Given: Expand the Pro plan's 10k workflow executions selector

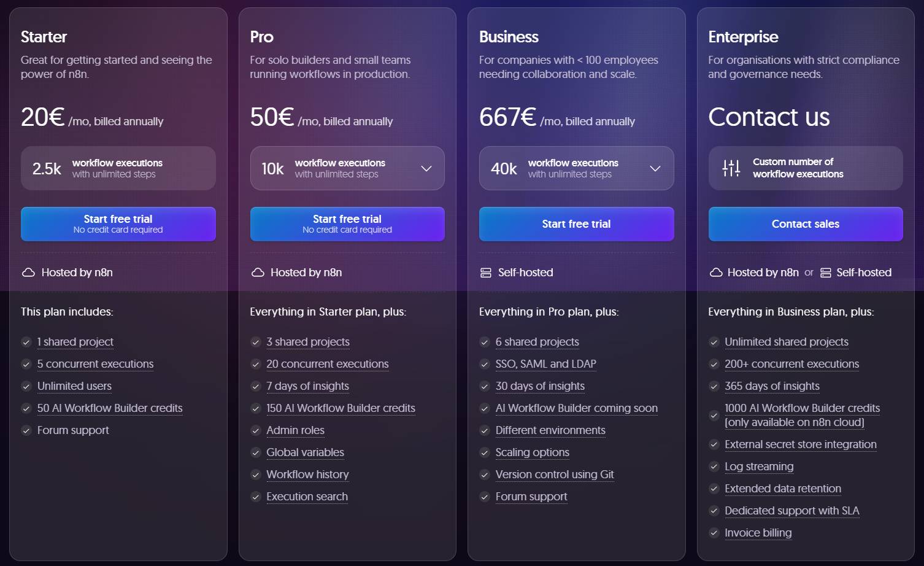Looking at the screenshot, I should [x=426, y=168].
